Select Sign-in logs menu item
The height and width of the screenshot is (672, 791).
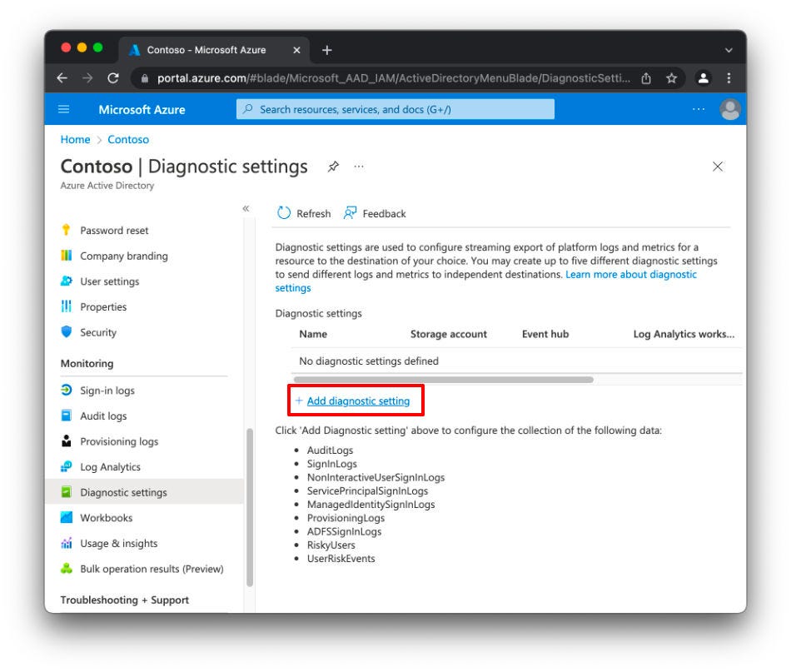coord(107,391)
